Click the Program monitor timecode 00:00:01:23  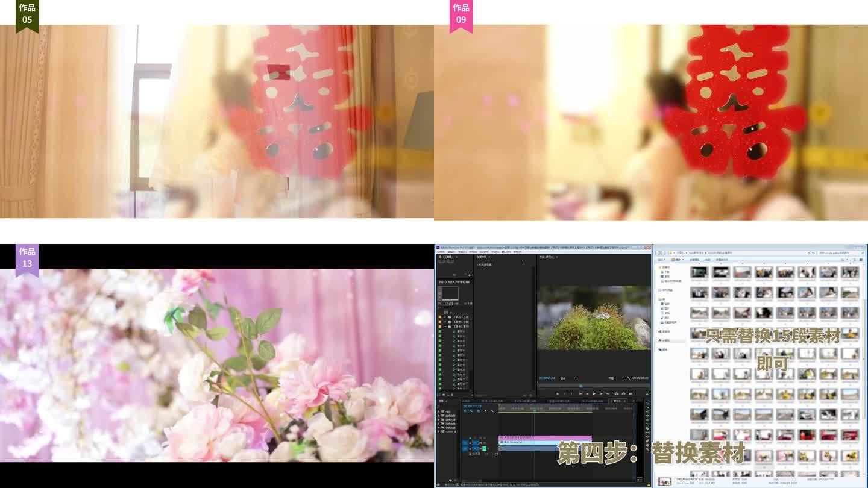coord(547,378)
